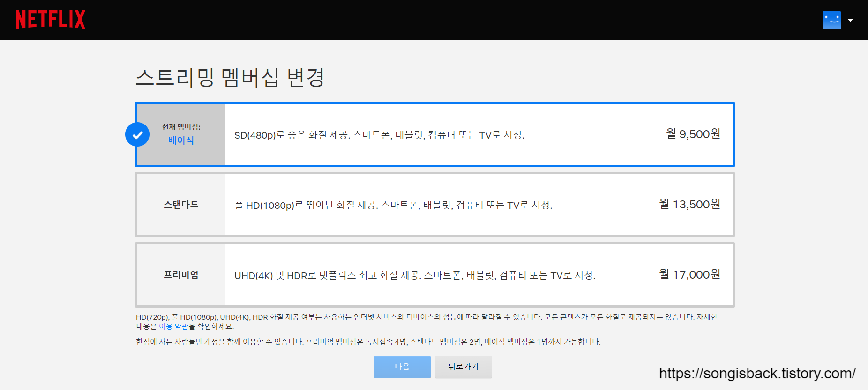Expand the profile dropdown arrow
Image resolution: width=868 pixels, height=390 pixels.
(850, 20)
